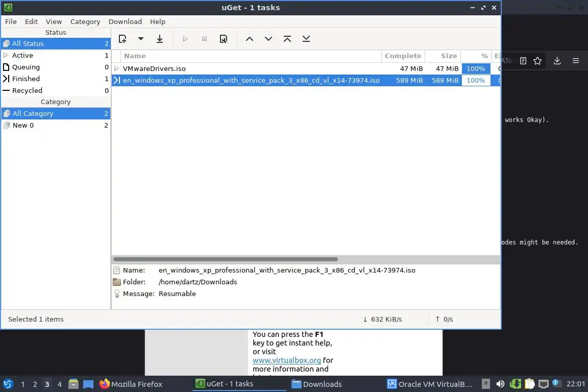Open Firefox hamburger menu in background window
Viewport: 588px width, 392px height.
point(576,61)
